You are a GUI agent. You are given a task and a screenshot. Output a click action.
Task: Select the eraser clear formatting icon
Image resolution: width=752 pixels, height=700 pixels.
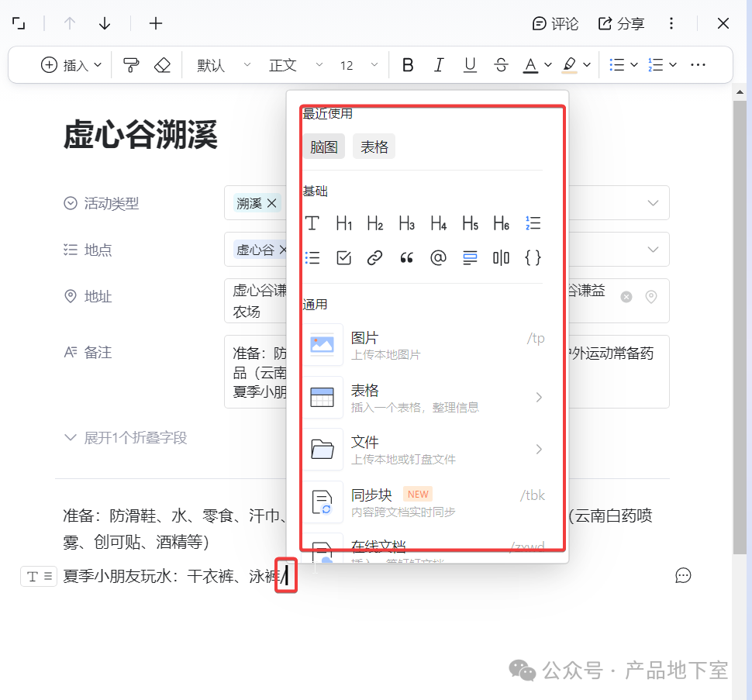pyautogui.click(x=162, y=65)
